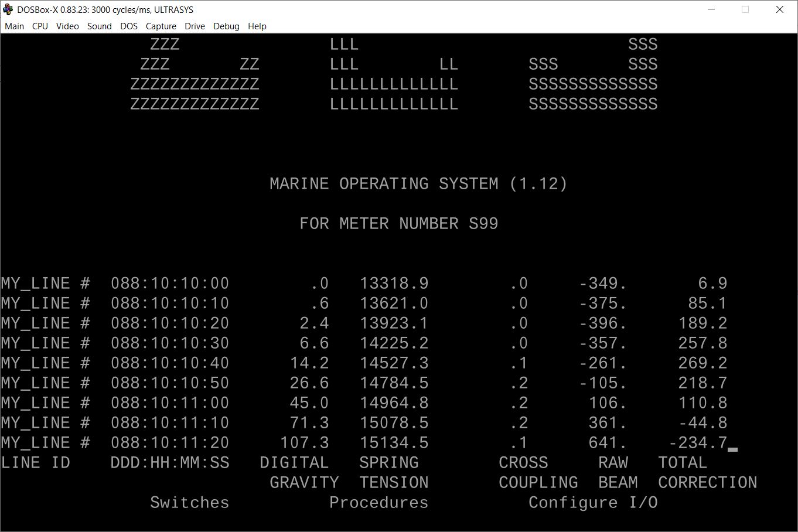The image size is (798, 532).
Task: Click the MARINE OPERATING SYSTEM (1.12) heading
Action: click(418, 184)
